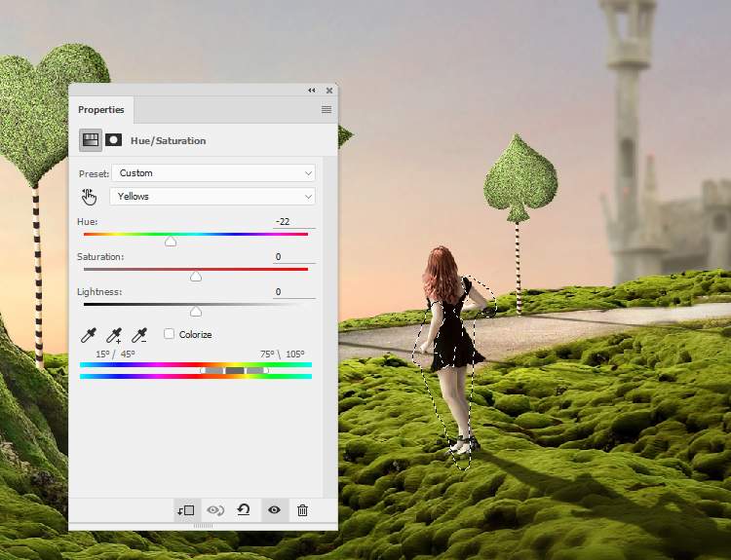Toggle adjustment layer visibility eye
The height and width of the screenshot is (560, 731).
point(274,509)
